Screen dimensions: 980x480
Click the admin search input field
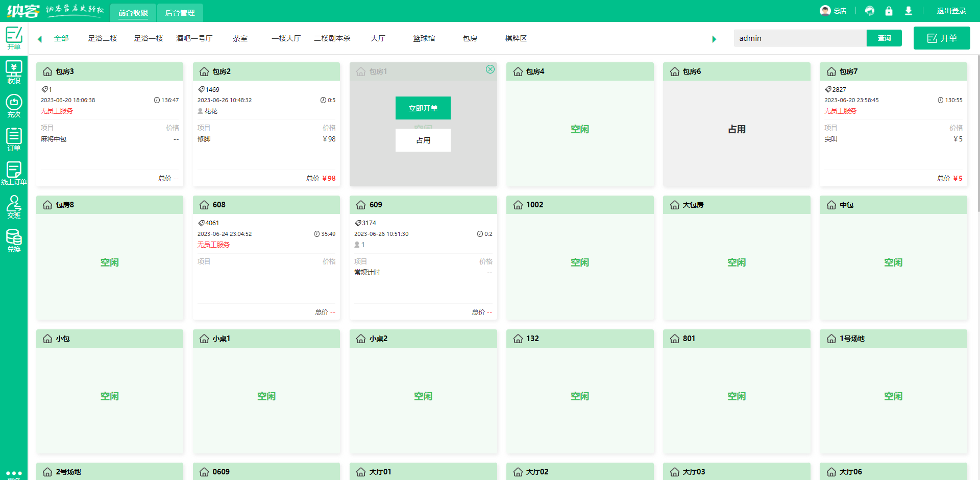pos(800,38)
